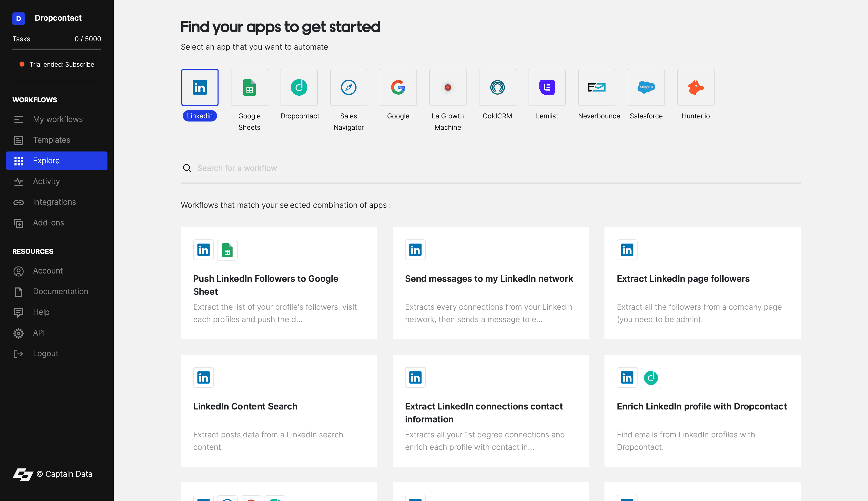Screen dimensions: 868x501
Task: Click Dropcontact icon in Enrich profile card
Action: point(651,377)
